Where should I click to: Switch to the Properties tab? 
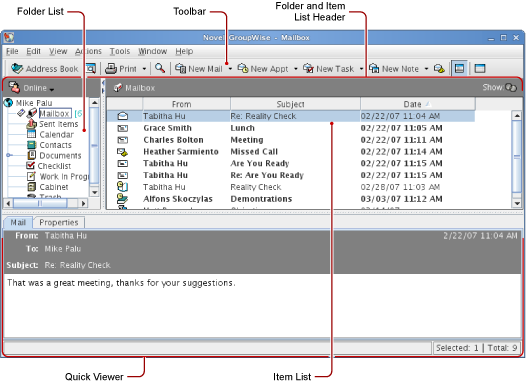(x=58, y=222)
